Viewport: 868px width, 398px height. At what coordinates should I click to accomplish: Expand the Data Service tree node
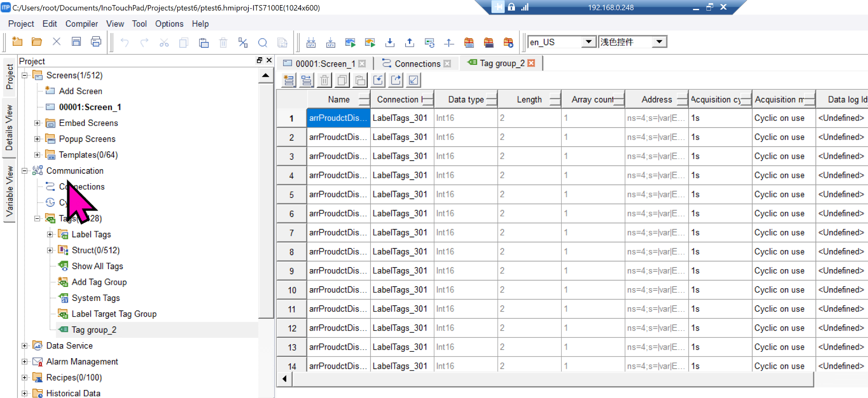25,346
